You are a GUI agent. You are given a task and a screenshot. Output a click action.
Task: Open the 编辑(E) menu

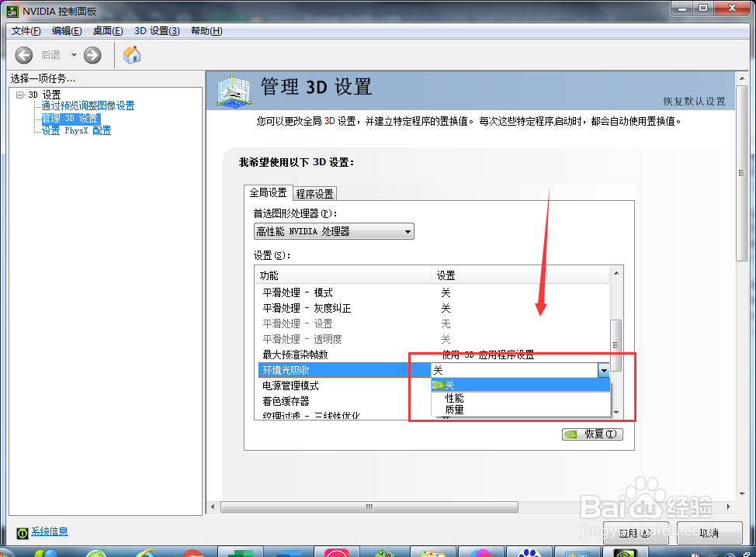click(67, 31)
